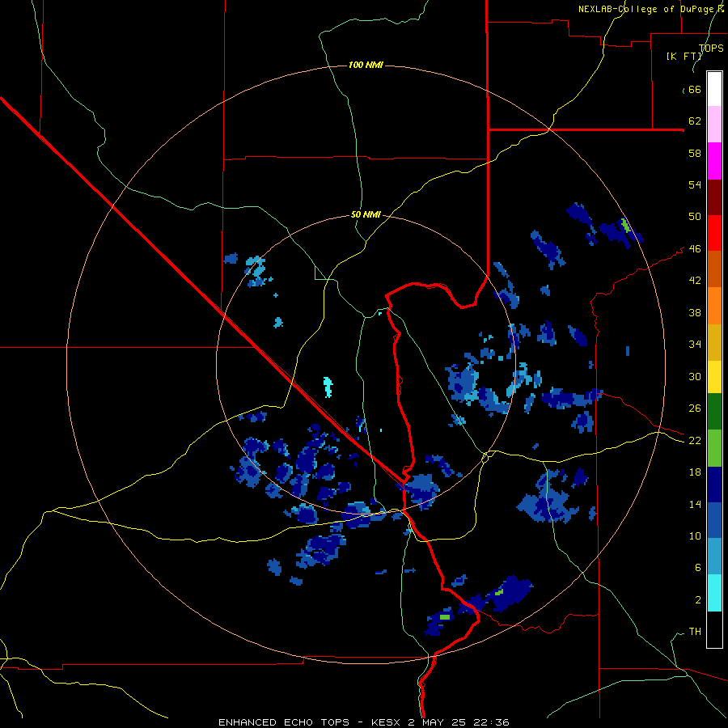The image size is (728, 728).
Task: Click the legend value 50
Action: [x=695, y=217]
